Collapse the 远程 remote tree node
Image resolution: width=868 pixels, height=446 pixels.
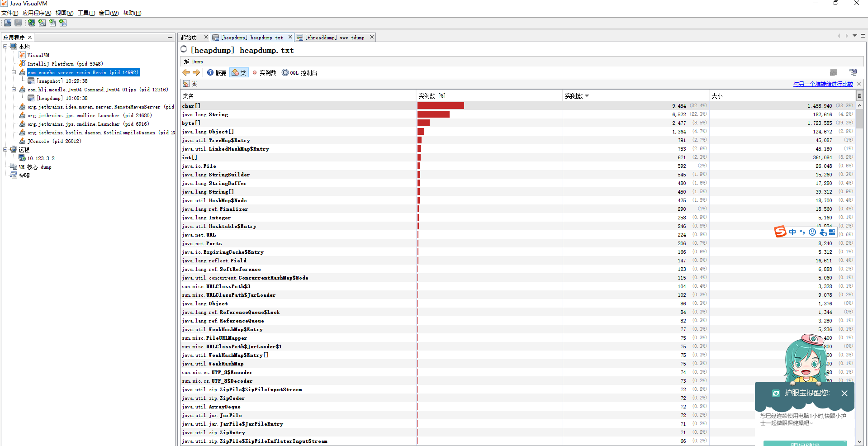tap(5, 149)
